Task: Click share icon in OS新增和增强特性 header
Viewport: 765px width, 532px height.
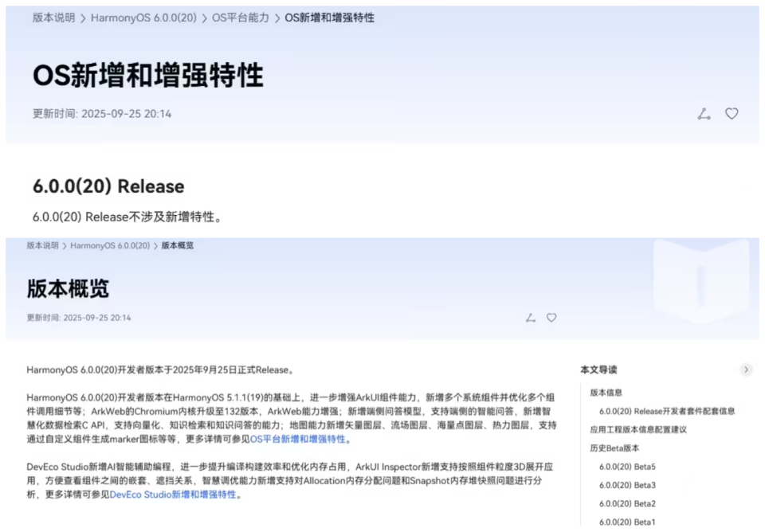Action: point(704,114)
